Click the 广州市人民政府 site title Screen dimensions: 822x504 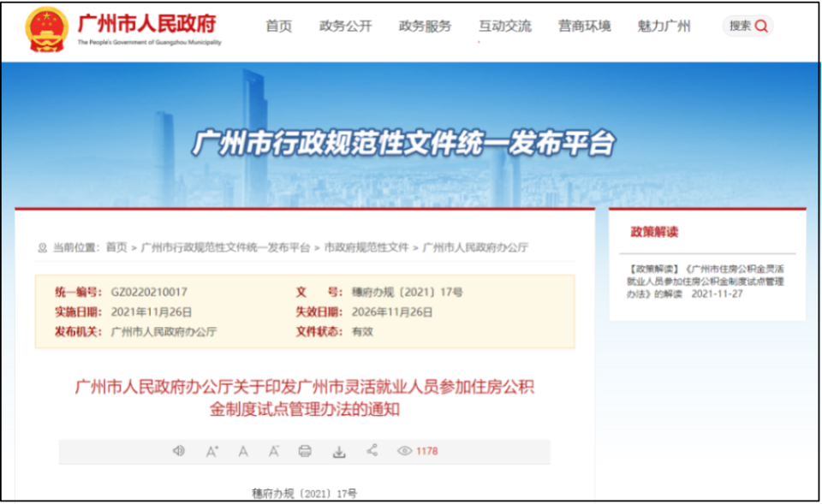(146, 24)
